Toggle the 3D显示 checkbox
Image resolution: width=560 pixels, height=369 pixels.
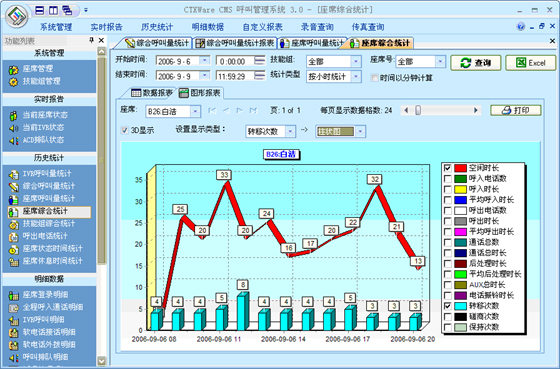tap(125, 130)
